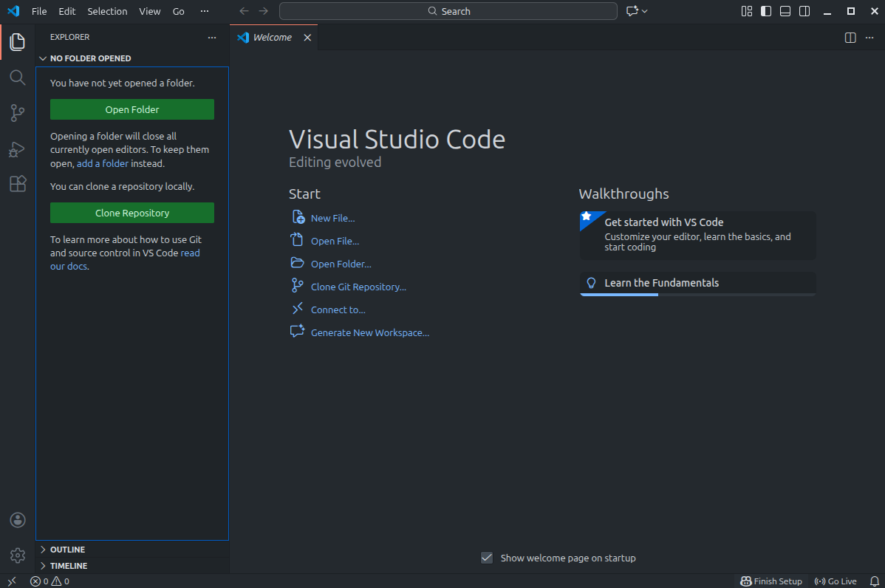Screen dimensions: 885x588
Task: Select the Source Control icon
Action: click(x=17, y=112)
